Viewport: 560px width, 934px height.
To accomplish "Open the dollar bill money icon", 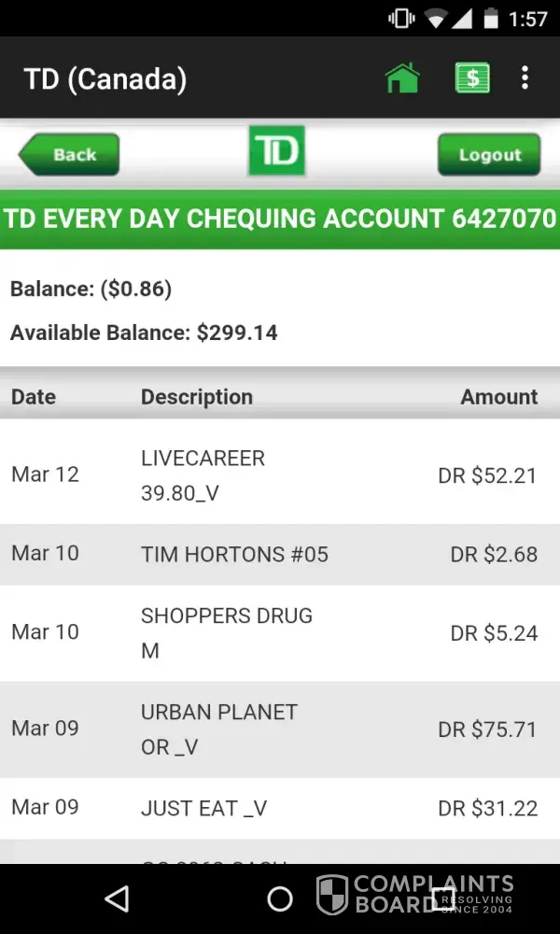I will pyautogui.click(x=472, y=78).
